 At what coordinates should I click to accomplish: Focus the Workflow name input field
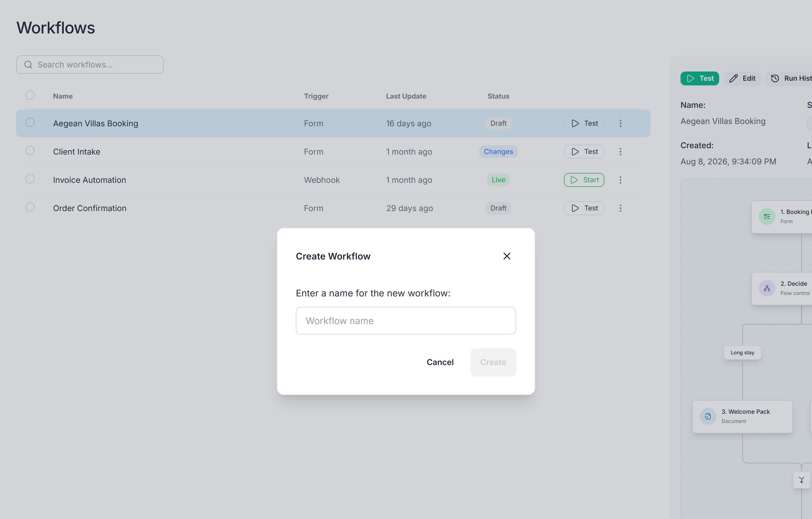click(406, 320)
